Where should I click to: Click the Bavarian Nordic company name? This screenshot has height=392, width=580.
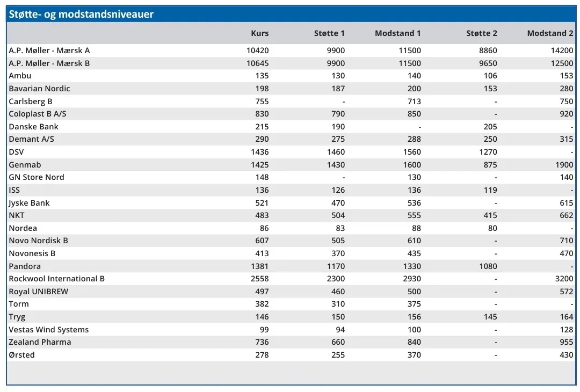39,89
